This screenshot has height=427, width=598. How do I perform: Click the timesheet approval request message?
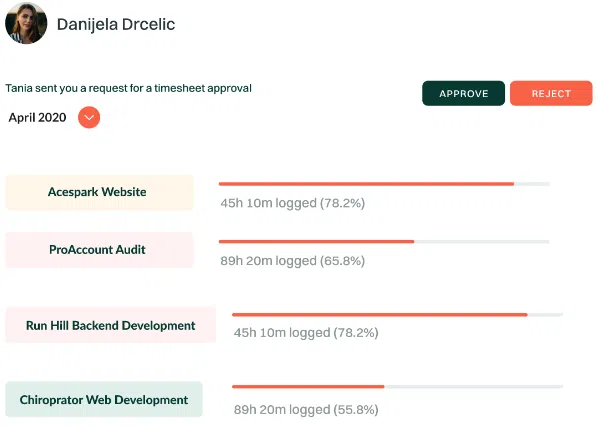(x=129, y=88)
